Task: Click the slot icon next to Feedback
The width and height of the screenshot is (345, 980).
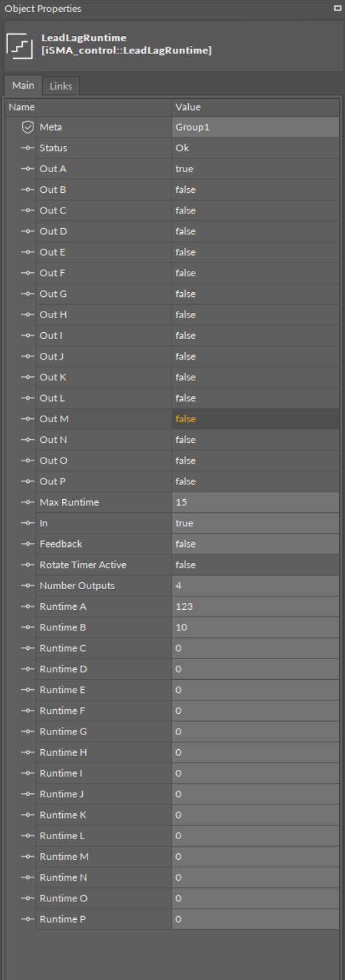Action: pos(27,544)
